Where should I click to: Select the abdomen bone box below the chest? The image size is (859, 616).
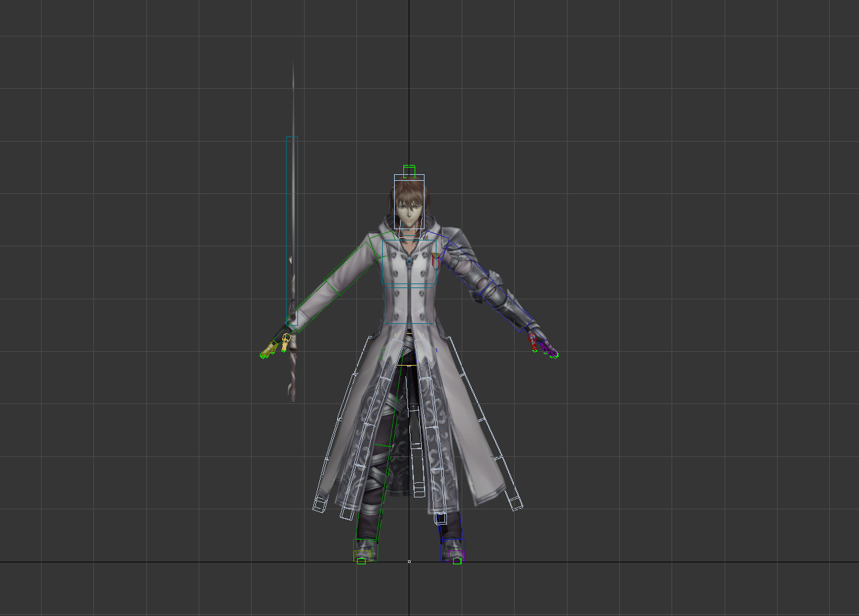point(409,305)
